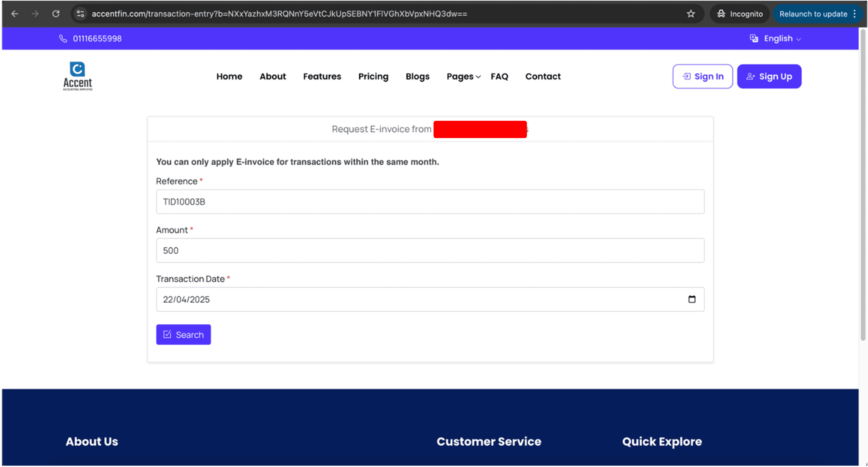
Task: Open site information icon in address bar
Action: click(81, 14)
